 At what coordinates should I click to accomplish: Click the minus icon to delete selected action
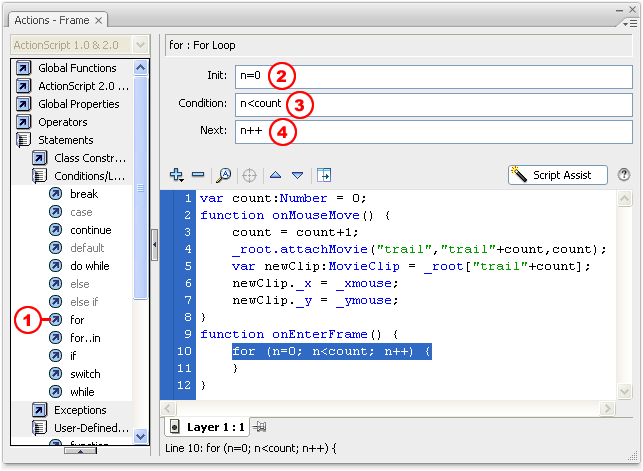198,174
